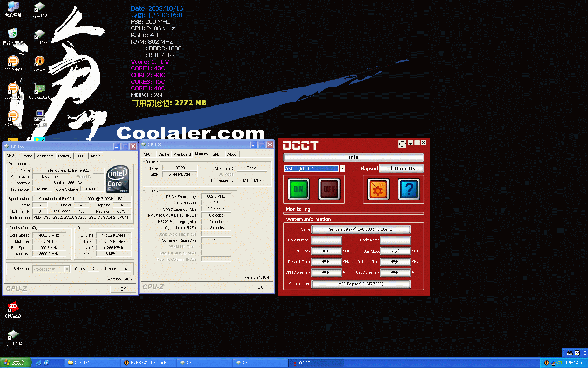Open My Computer desktop icon
The image size is (588, 368).
(13, 9)
